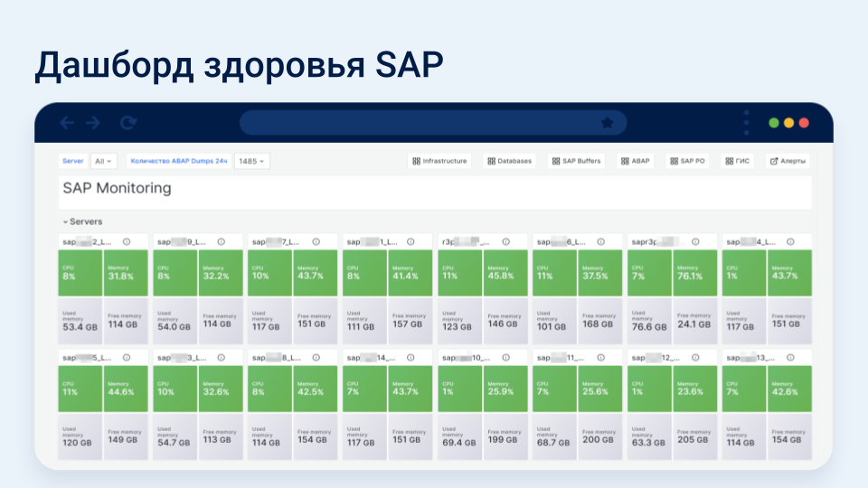
Task: Bookmark the page using the star icon
Action: [x=607, y=123]
